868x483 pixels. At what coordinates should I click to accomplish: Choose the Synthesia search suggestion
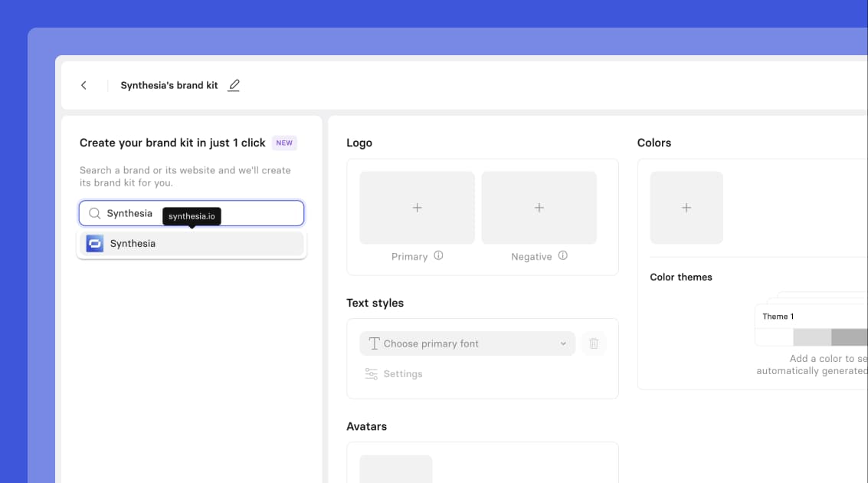pos(192,244)
